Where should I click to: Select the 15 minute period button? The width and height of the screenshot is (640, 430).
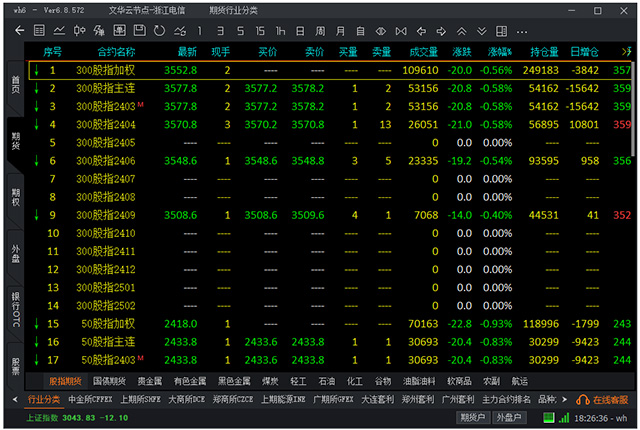coord(258,31)
